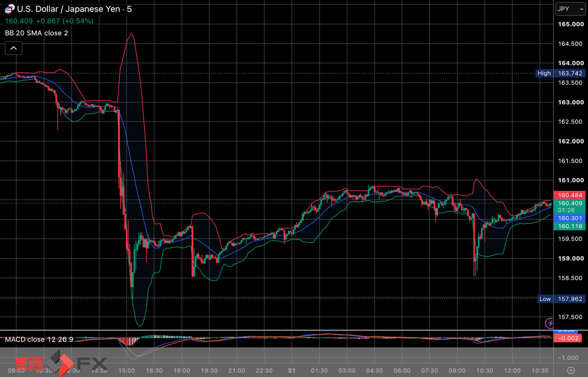Click the red 160.484 upper band label
The height and width of the screenshot is (377, 588).
[569, 195]
